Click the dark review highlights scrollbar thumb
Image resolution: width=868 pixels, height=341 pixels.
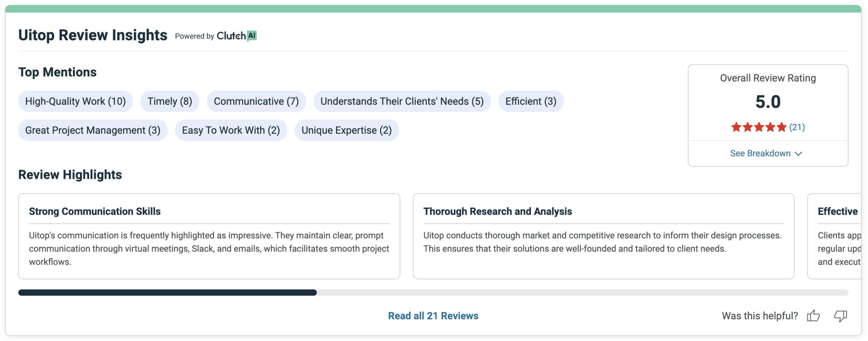point(167,293)
